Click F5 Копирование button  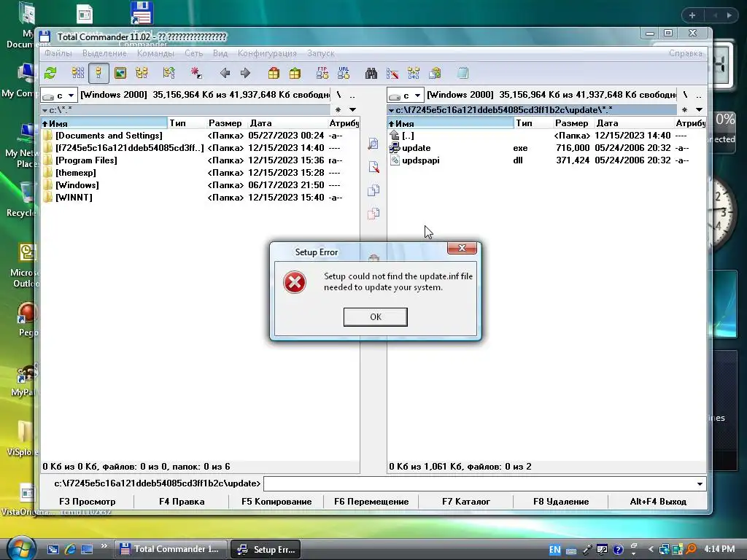(x=276, y=502)
